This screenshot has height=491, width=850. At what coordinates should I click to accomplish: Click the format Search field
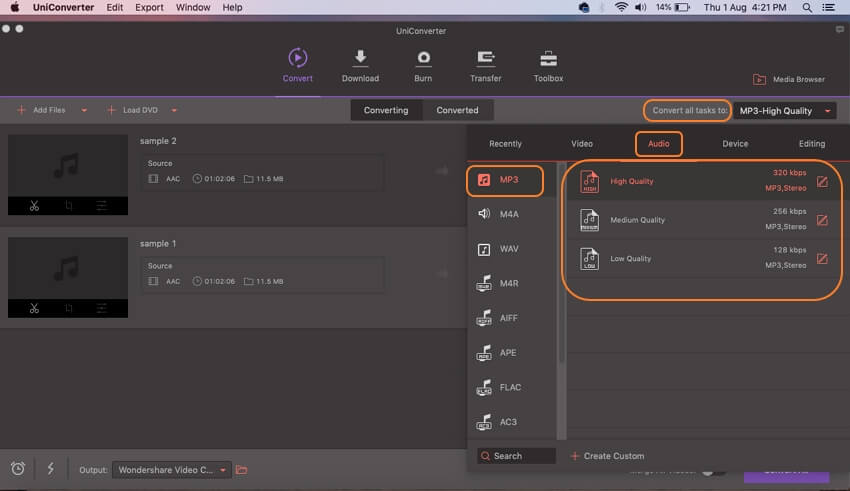516,456
